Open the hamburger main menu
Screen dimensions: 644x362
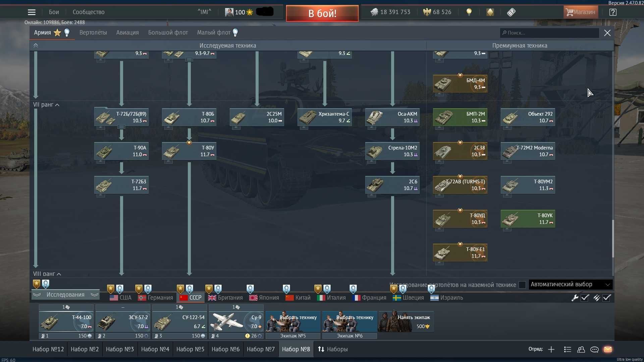point(32,12)
